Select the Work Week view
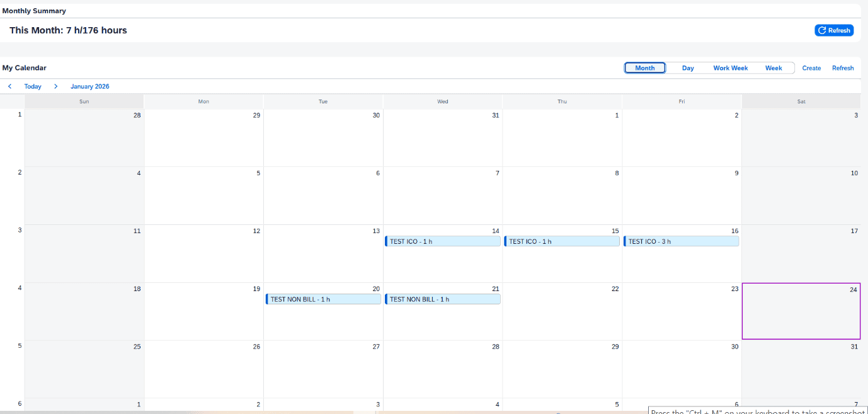 pos(730,68)
